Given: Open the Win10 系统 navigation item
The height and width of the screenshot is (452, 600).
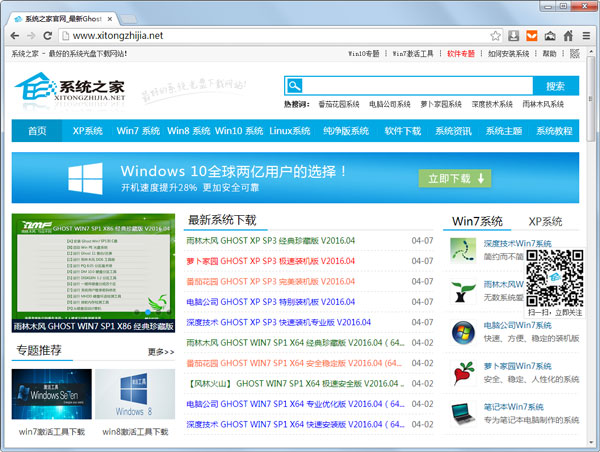Looking at the screenshot, I should click(x=239, y=131).
